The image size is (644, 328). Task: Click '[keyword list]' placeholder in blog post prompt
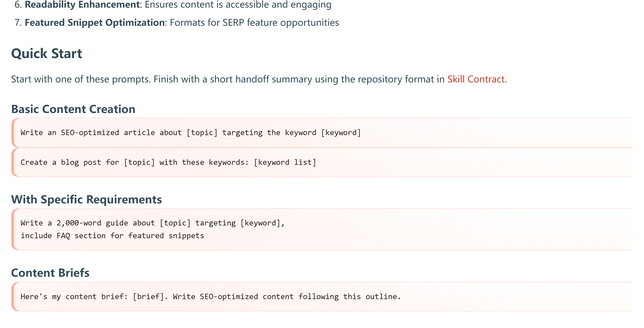click(285, 162)
